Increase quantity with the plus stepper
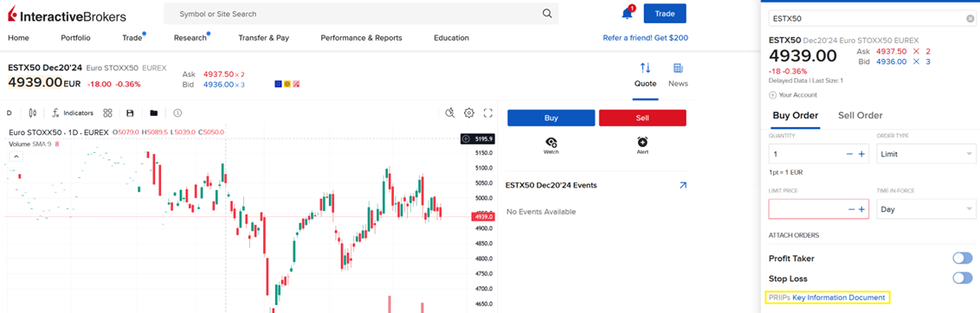This screenshot has height=313, width=980. (x=862, y=154)
